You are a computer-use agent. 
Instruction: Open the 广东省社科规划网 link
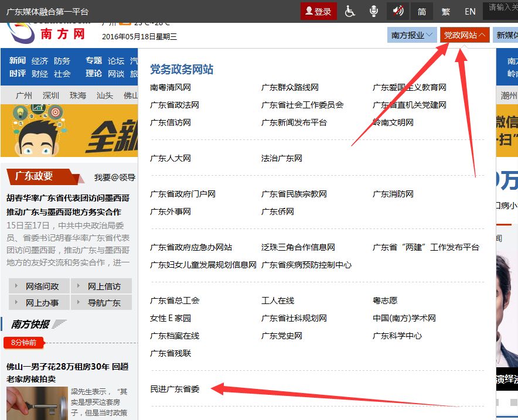click(294, 318)
